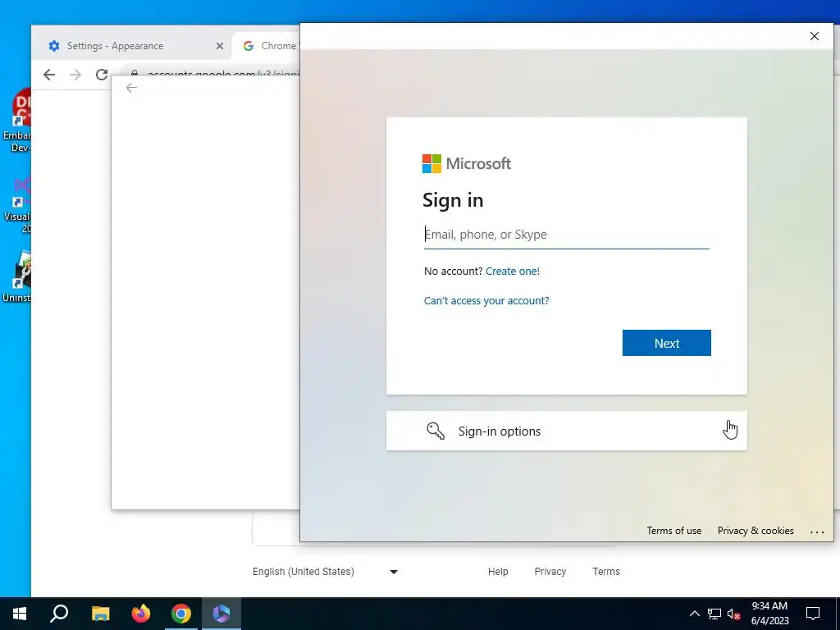Open the taskbar search icon
The width and height of the screenshot is (840, 630).
point(59,614)
